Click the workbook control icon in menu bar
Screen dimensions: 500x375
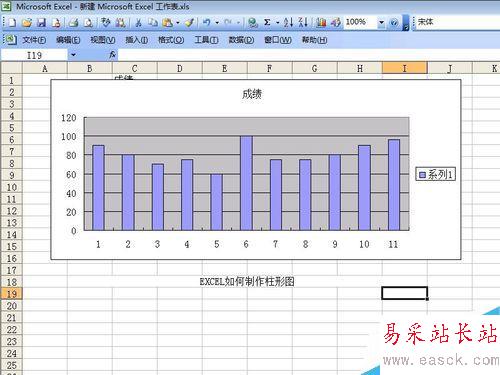(10, 40)
